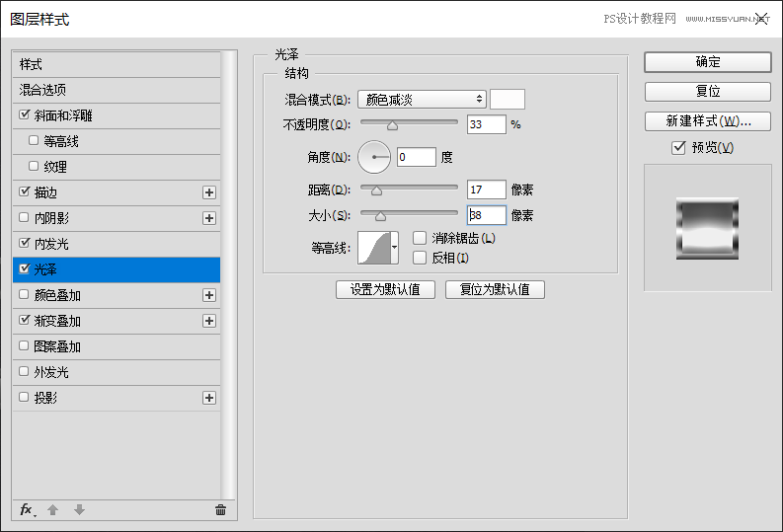The height and width of the screenshot is (532, 783).
Task: Expand the 等高线 contour picker arrow
Action: click(x=395, y=248)
